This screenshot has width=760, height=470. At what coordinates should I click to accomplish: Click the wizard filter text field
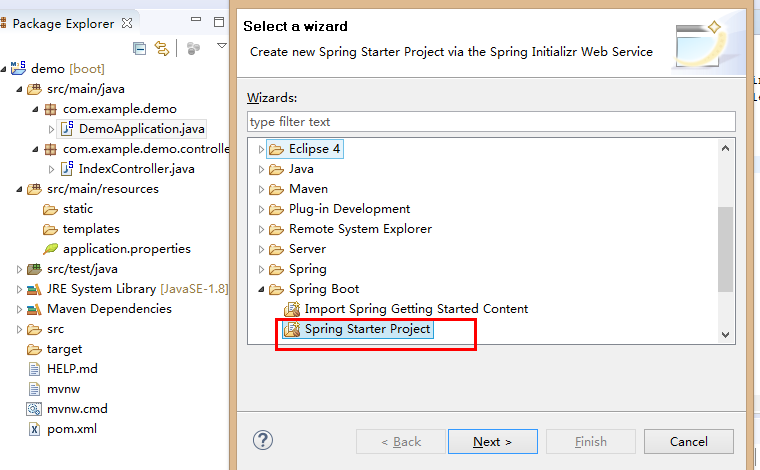[491, 122]
